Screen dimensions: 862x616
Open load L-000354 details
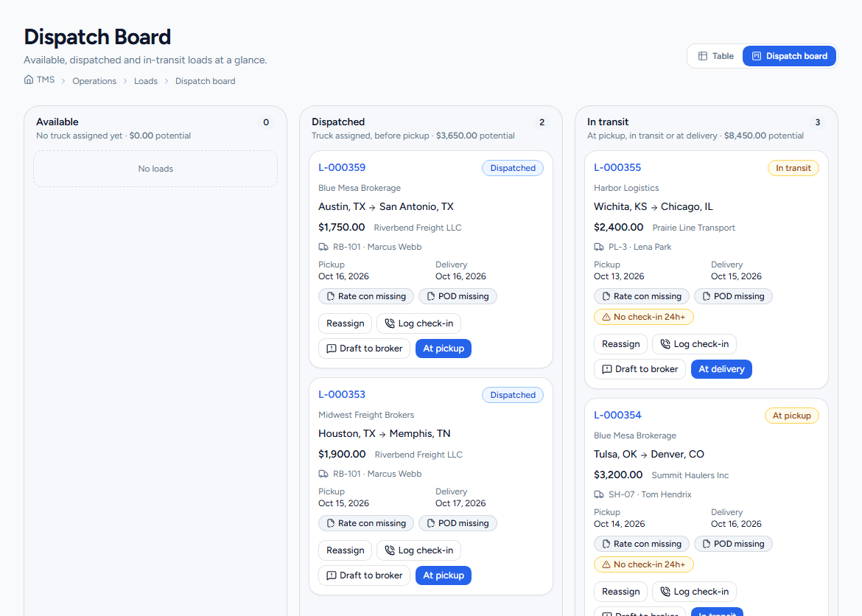[617, 415]
